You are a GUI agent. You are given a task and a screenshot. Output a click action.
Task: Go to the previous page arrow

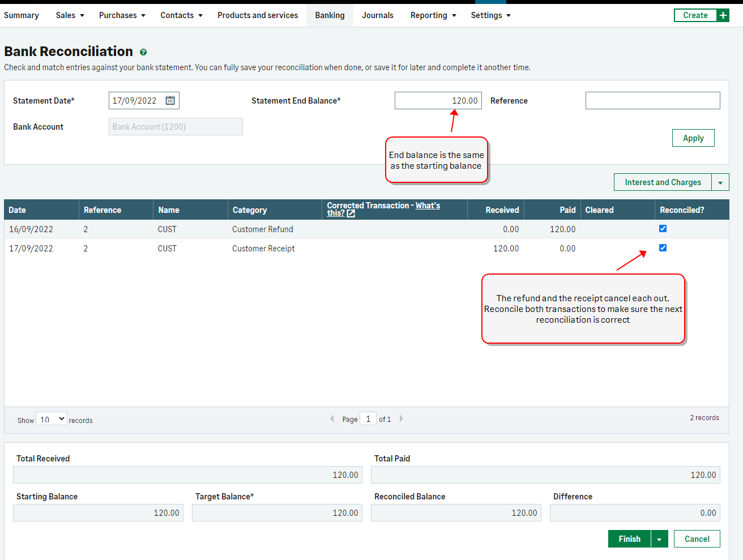332,419
